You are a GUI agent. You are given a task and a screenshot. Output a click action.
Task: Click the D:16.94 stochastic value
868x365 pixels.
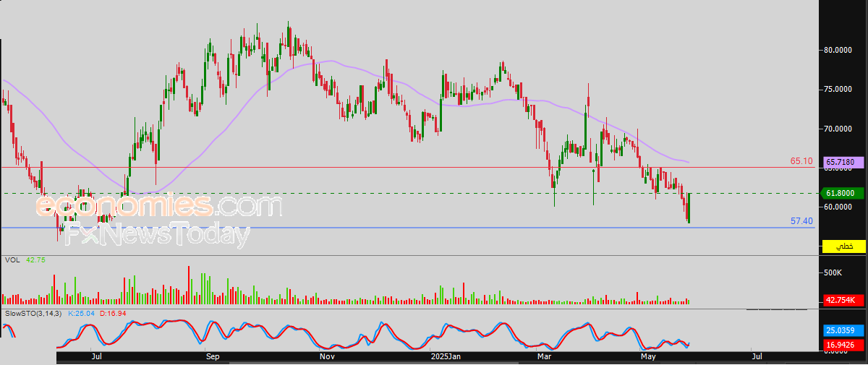click(113, 314)
